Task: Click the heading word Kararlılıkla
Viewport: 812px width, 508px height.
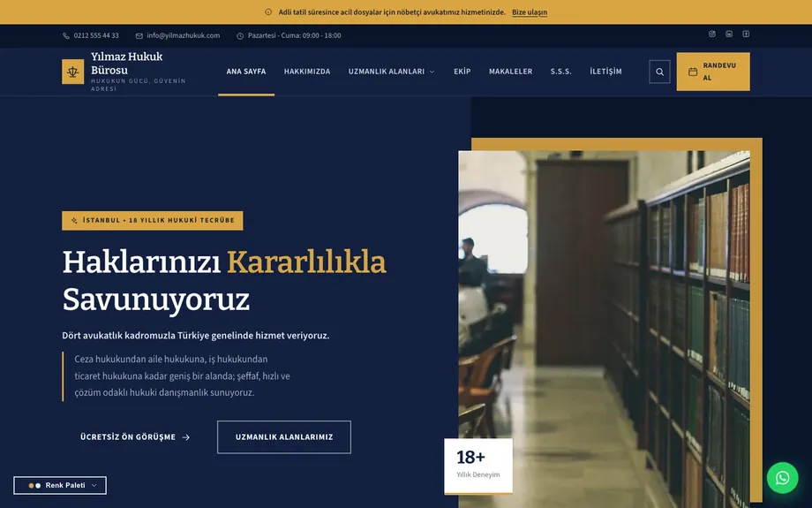Action: [x=306, y=262]
